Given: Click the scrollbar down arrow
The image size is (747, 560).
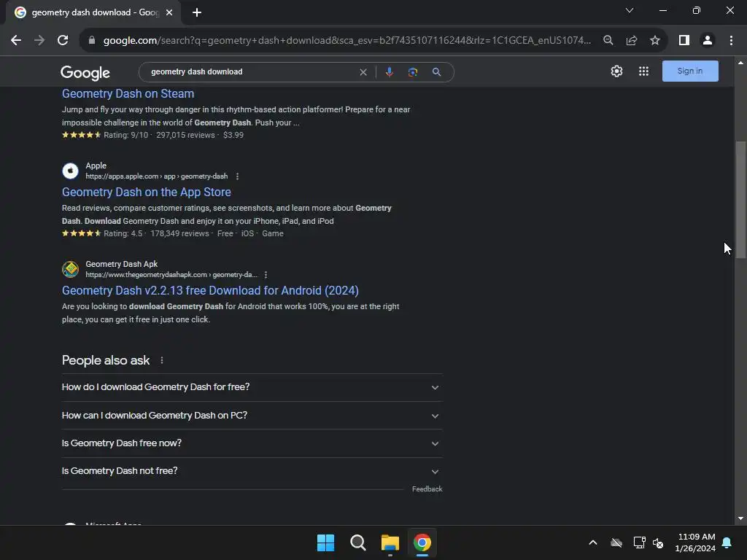Looking at the screenshot, I should pos(740,518).
